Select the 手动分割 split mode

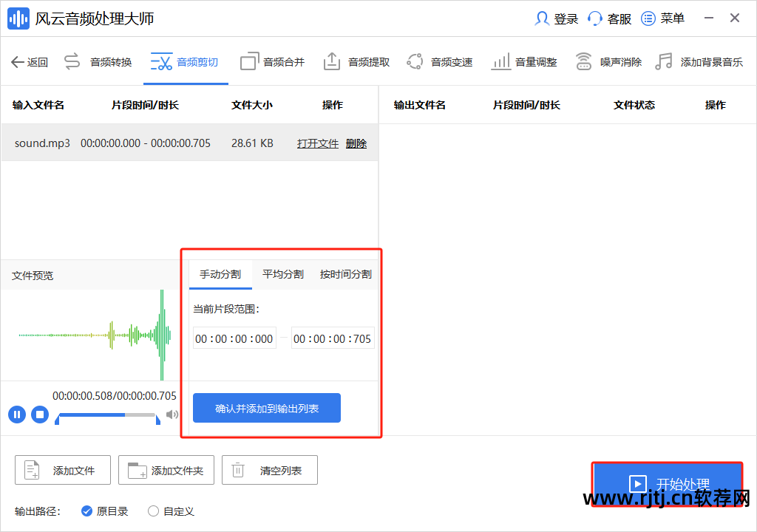220,273
